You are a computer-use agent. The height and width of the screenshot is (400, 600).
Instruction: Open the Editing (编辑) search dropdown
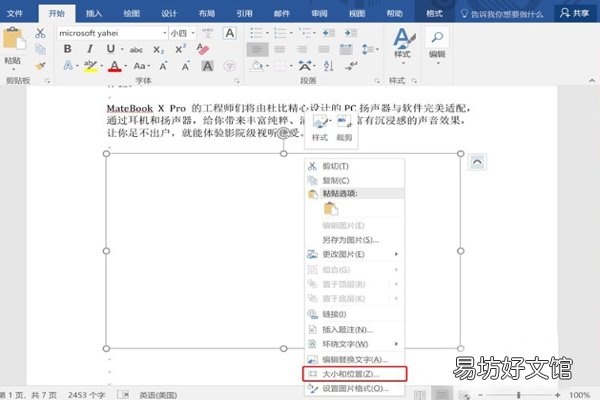437,46
